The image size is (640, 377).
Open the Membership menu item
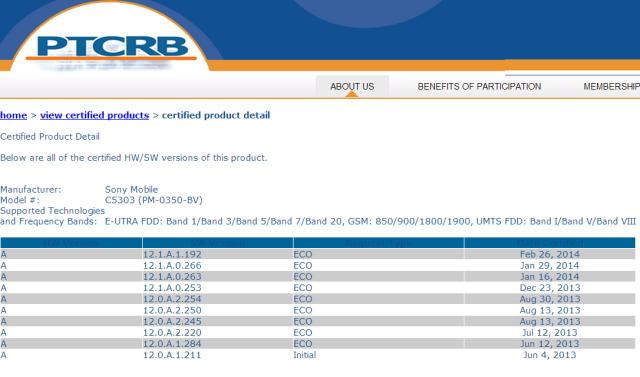pyautogui.click(x=611, y=86)
